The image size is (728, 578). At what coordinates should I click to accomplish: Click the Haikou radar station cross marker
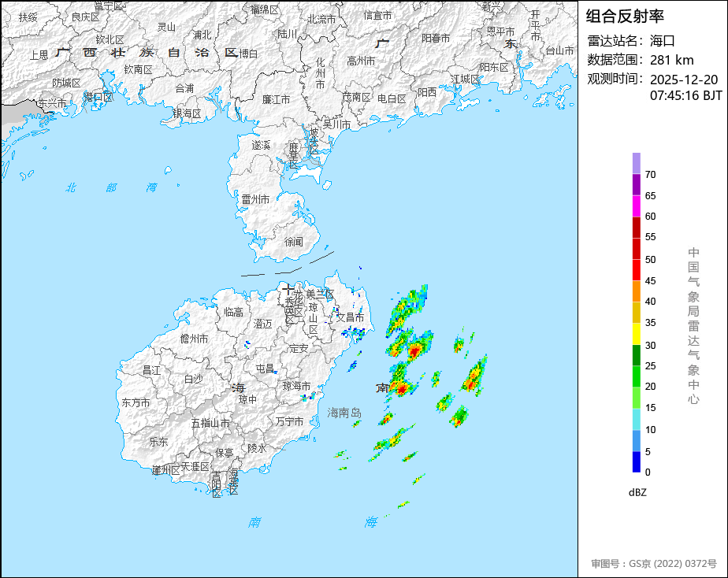(x=288, y=290)
